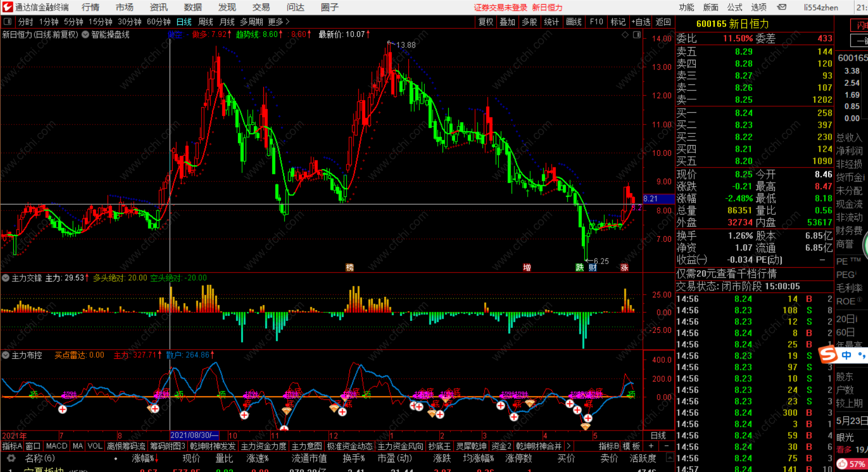This screenshot has width=868, height=472.
Task: Open the 交易 menu
Action: coord(261,7)
